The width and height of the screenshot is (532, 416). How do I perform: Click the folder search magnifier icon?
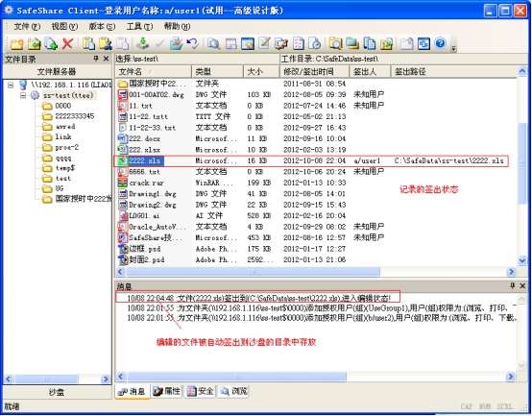pyautogui.click(x=335, y=44)
